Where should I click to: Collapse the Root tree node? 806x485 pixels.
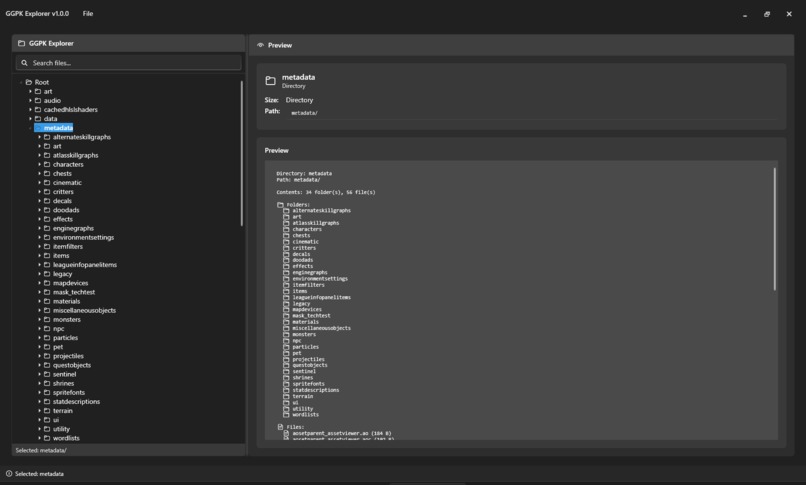[x=21, y=82]
